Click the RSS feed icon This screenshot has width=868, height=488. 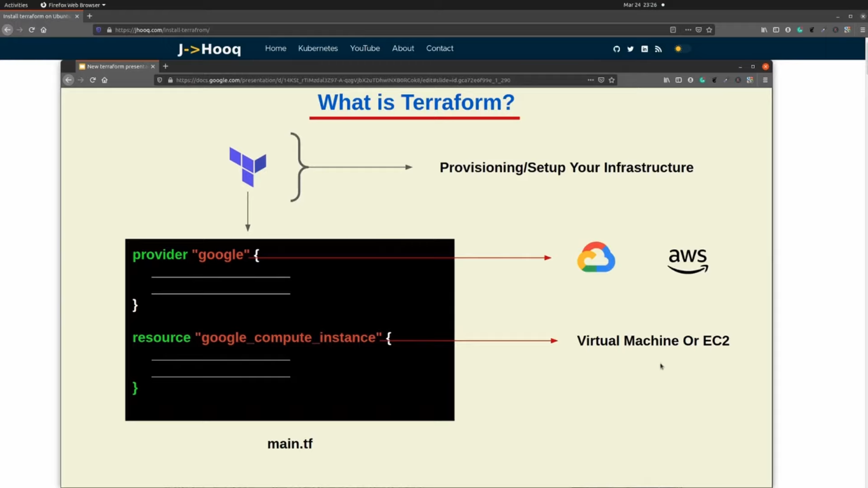tap(658, 49)
